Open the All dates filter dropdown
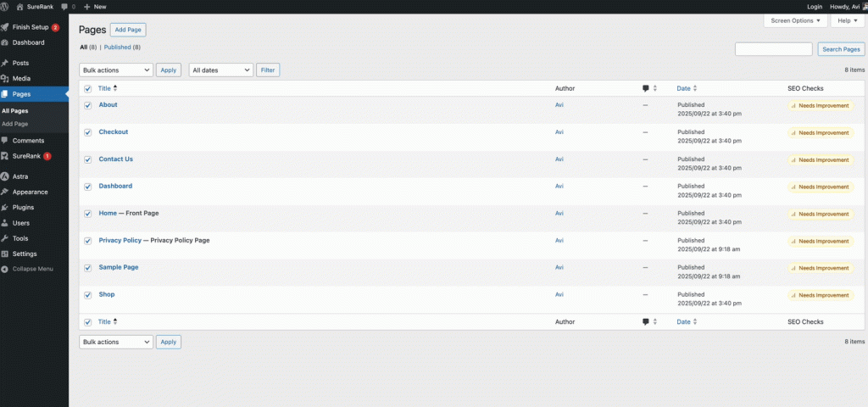This screenshot has height=407, width=868. point(220,70)
